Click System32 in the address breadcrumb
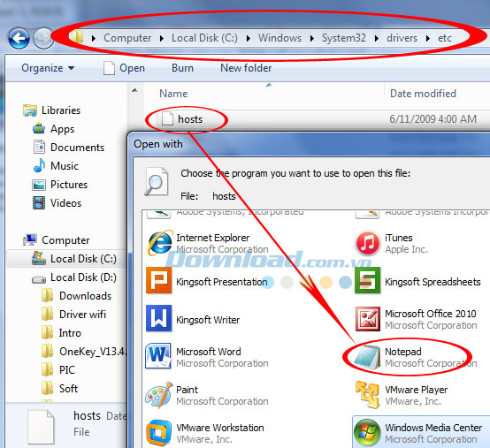Image resolution: width=490 pixels, height=448 pixels. click(344, 38)
